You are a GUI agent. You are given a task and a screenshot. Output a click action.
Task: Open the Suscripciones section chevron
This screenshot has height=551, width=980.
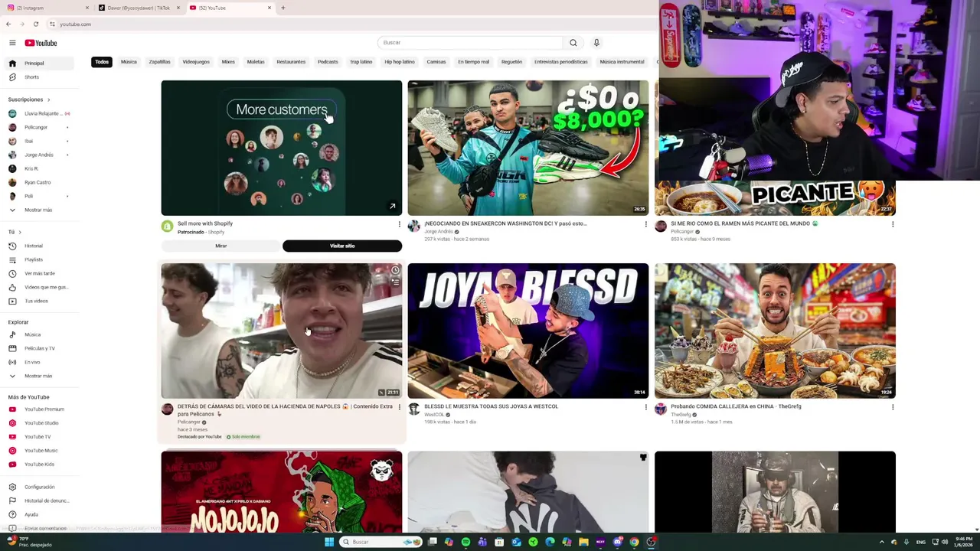48,99
